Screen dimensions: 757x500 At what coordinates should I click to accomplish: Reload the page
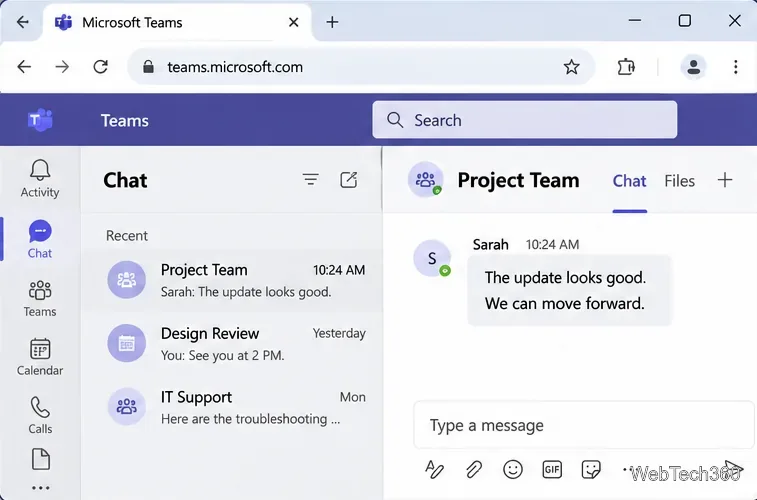click(100, 67)
